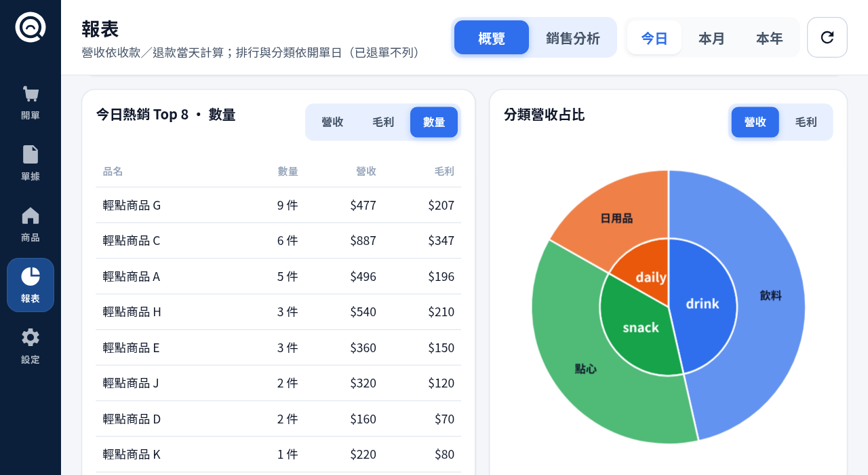
Task: Click the outer 點心 pie segment
Action: coord(586,369)
